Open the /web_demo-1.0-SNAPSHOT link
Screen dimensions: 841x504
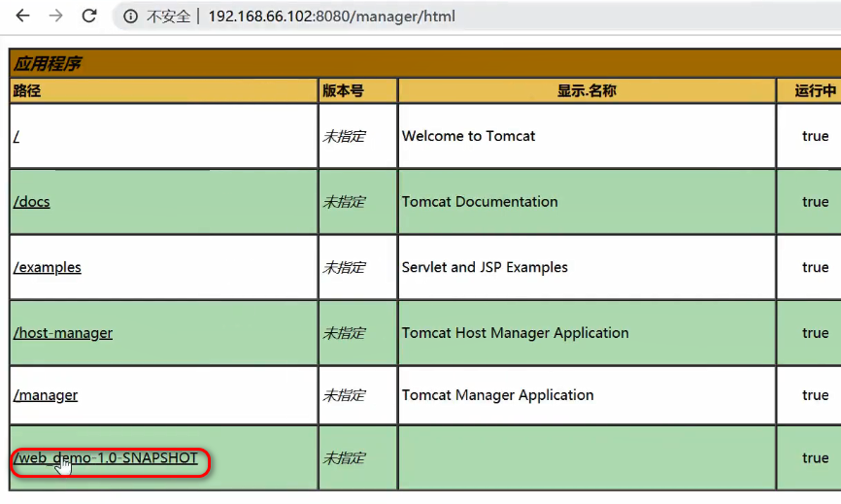(106, 458)
